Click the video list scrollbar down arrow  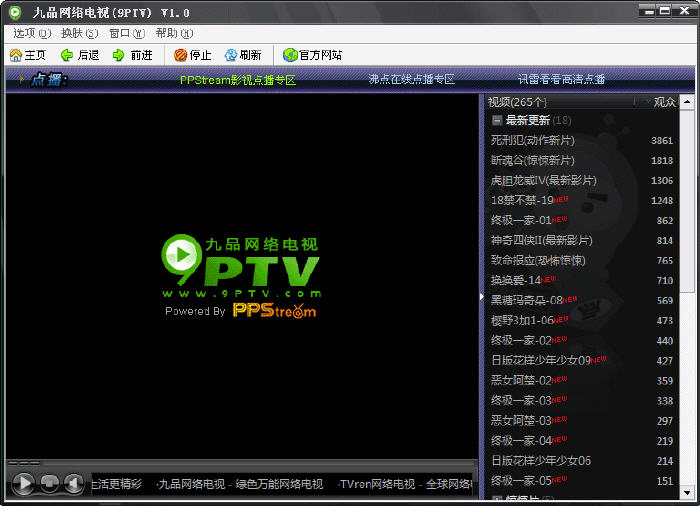click(x=688, y=492)
